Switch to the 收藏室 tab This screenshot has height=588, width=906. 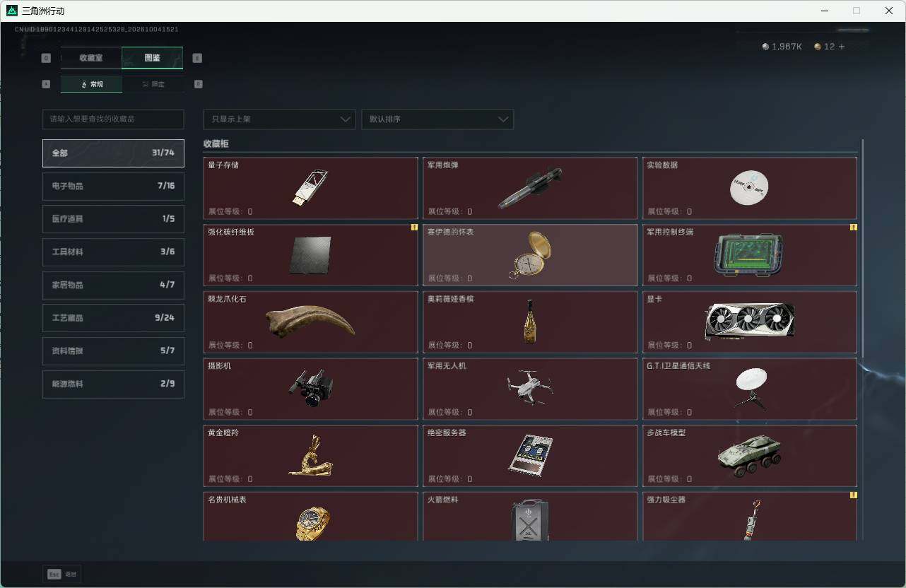tap(91, 58)
